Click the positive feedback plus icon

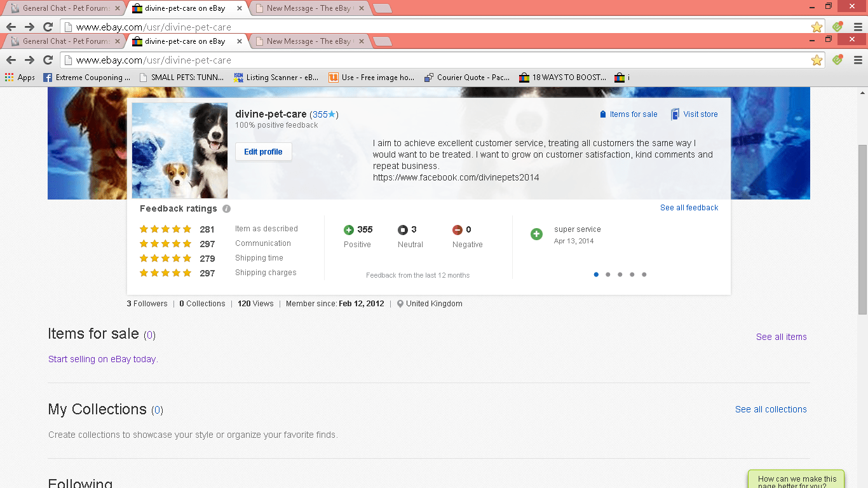pyautogui.click(x=348, y=229)
